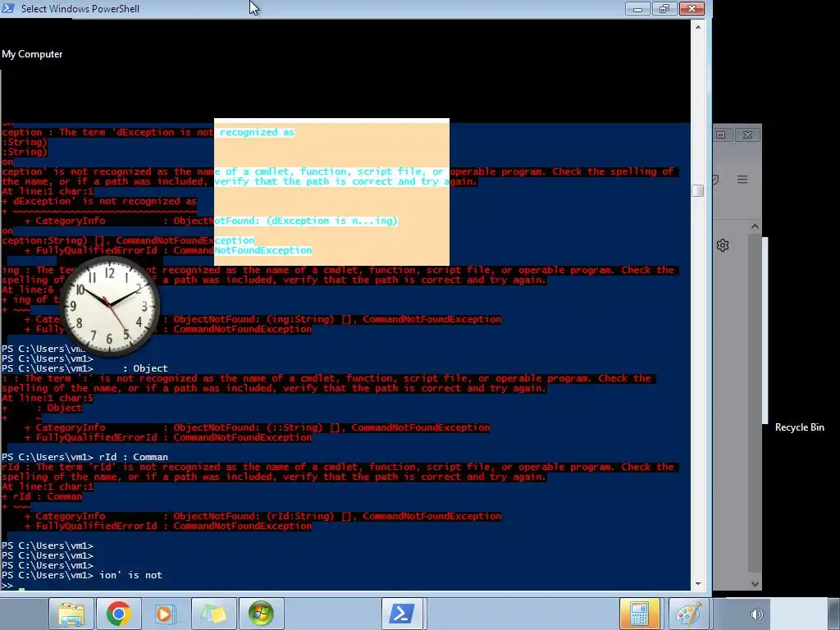
Task: Click the PowerShell scrollbar thumb
Action: pyautogui.click(x=697, y=190)
